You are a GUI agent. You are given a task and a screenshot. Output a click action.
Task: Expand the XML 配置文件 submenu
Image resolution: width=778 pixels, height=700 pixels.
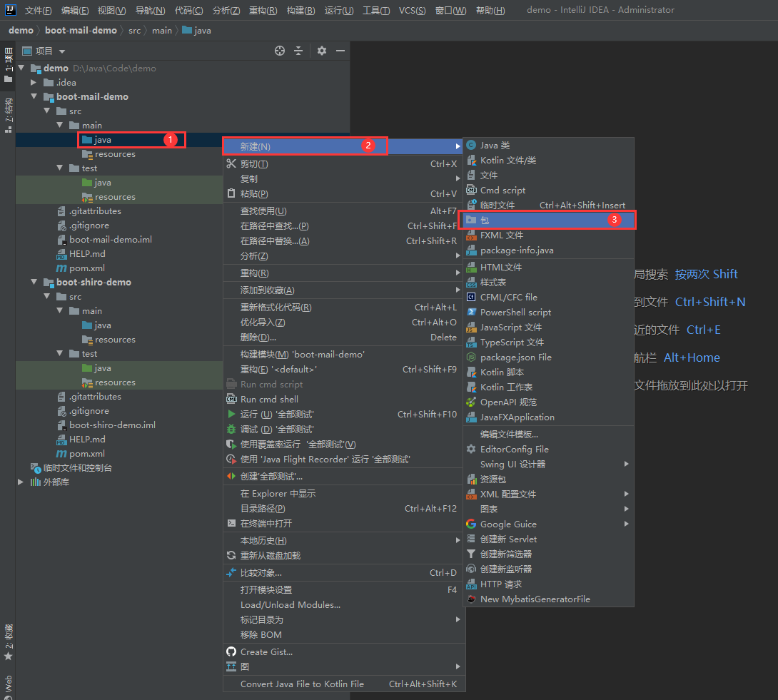626,494
